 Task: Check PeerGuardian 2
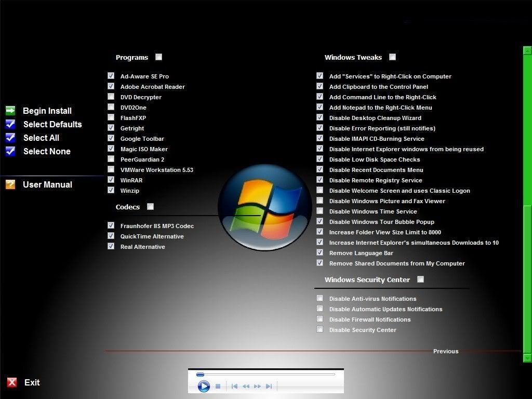111,159
